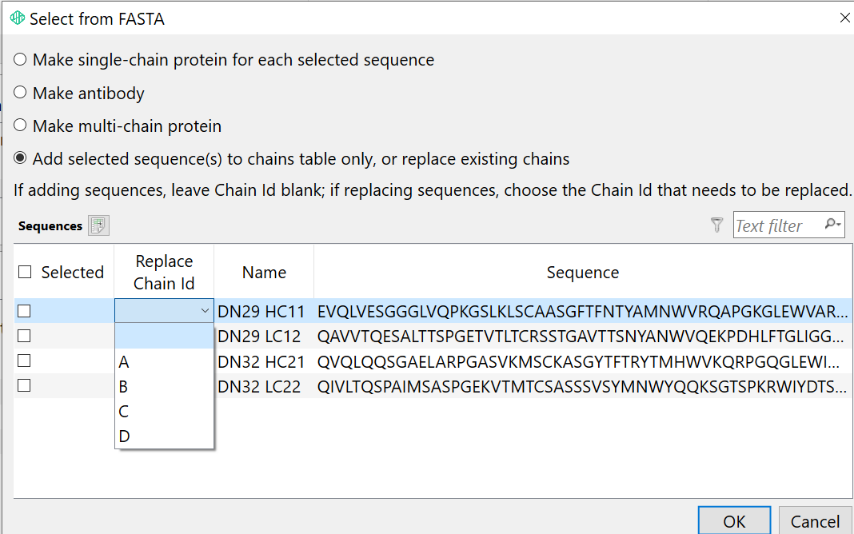Screen dimensions: 854x534
Task: Select the Make antibody radio option
Action: click(x=20, y=93)
